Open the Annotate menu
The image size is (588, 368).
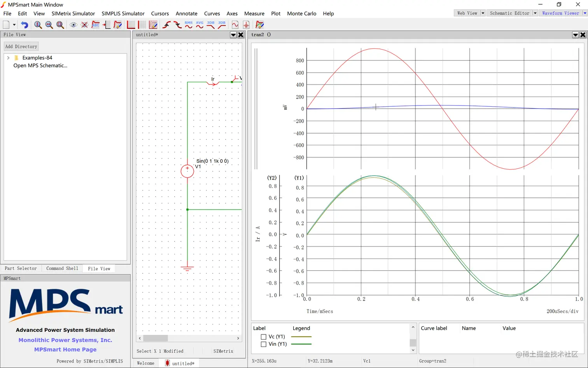point(187,14)
